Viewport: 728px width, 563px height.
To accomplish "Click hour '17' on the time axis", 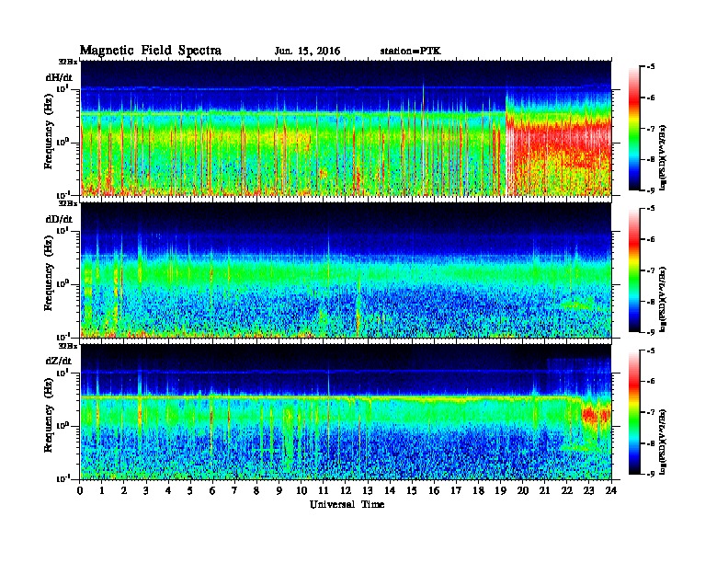I will point(457,490).
